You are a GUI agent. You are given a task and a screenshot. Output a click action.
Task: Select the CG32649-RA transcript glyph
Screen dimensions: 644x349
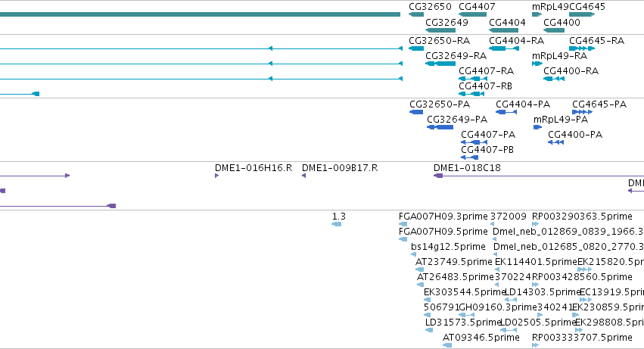pyautogui.click(x=440, y=64)
